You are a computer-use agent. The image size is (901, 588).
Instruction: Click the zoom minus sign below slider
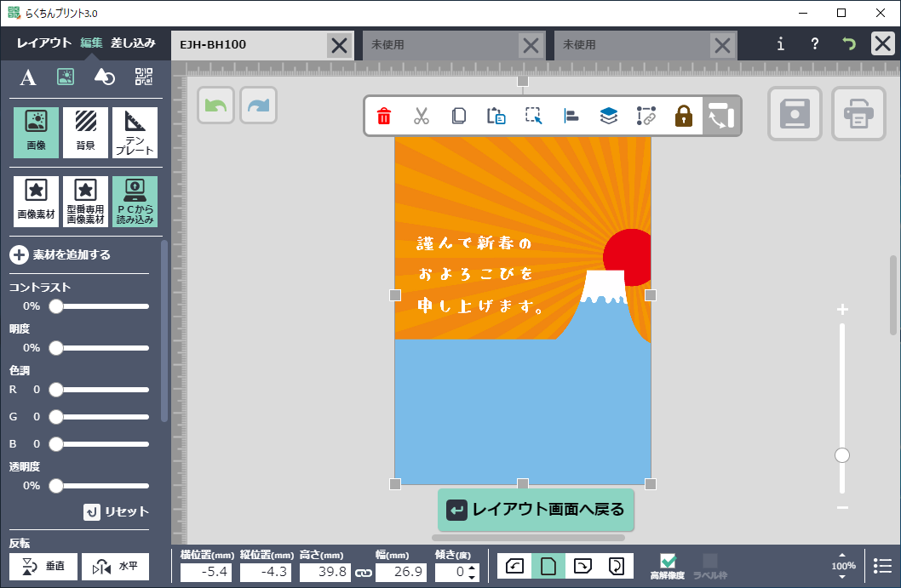coord(842,508)
